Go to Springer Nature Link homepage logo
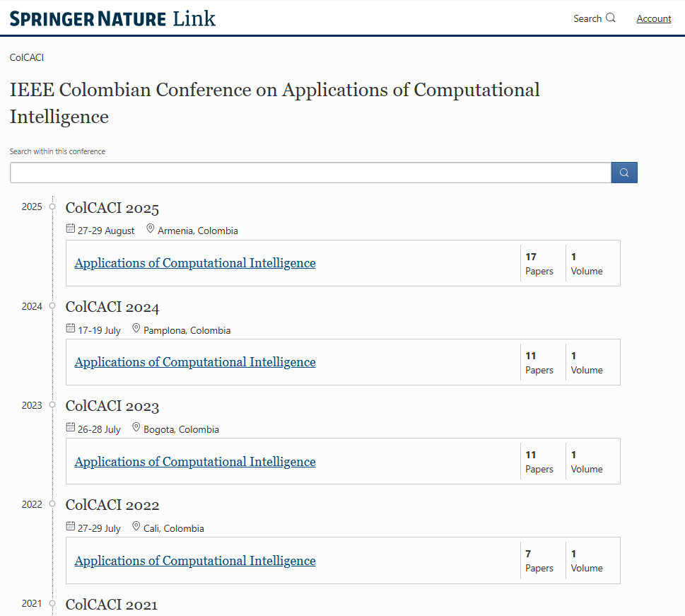Viewport: 685px width, 616px height. point(112,18)
